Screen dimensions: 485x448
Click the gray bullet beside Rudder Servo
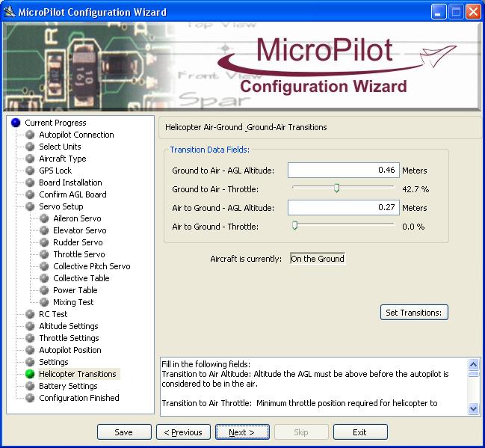point(44,242)
